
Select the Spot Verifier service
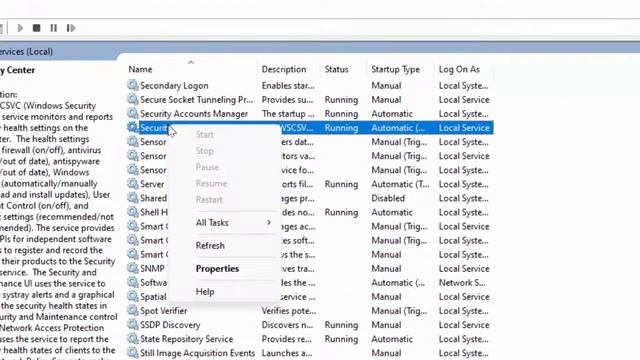[163, 311]
